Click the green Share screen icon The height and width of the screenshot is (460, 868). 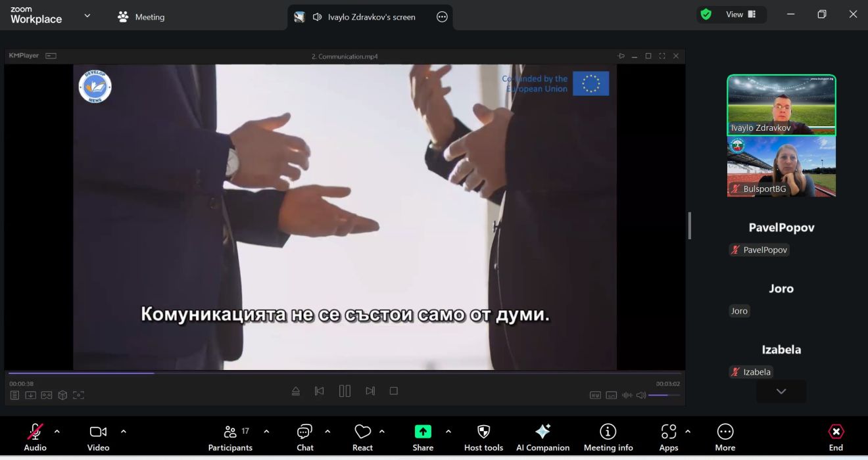coord(423,432)
